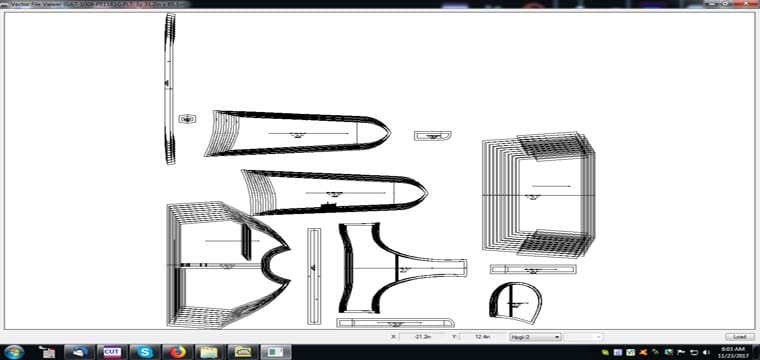The height and width of the screenshot is (360, 760).
Task: Select the horizontal strip below rectangular panel
Action: (533, 269)
